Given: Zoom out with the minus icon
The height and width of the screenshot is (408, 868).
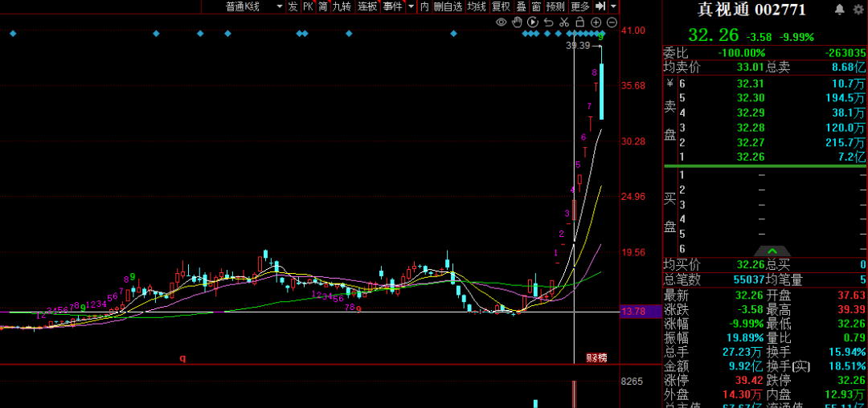Looking at the screenshot, I should [612, 22].
